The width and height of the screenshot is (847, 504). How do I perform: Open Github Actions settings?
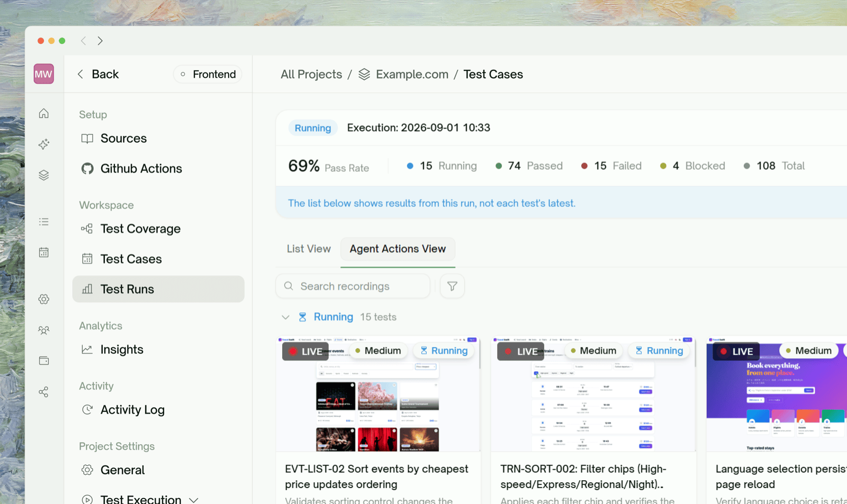158,168
